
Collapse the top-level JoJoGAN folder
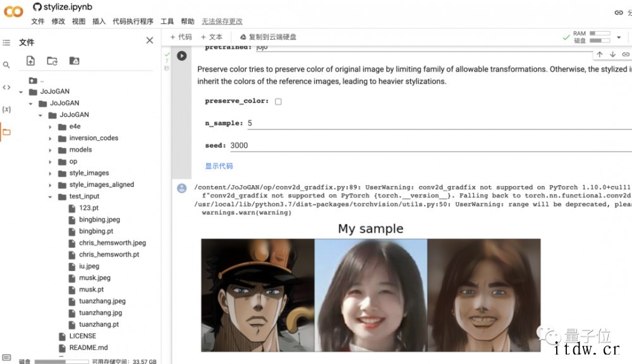coord(21,92)
